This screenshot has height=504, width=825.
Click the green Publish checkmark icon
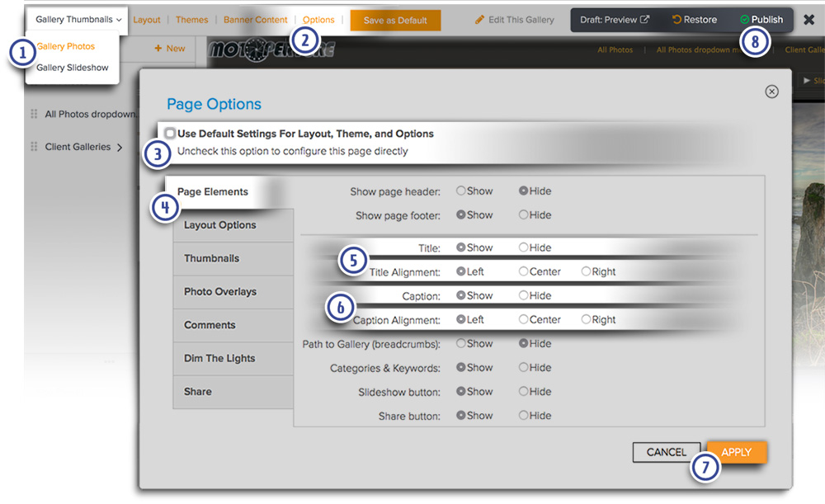tap(744, 20)
